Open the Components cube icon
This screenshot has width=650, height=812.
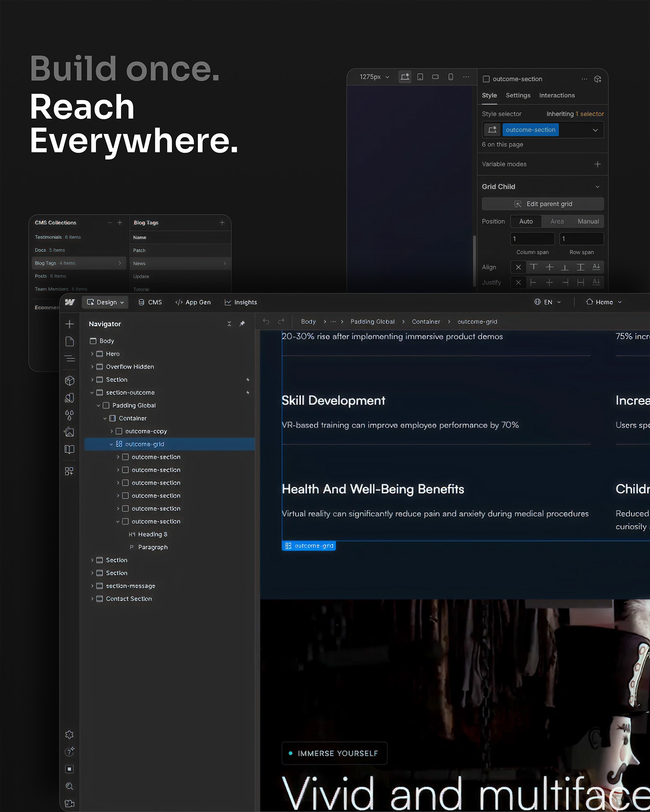tap(69, 380)
